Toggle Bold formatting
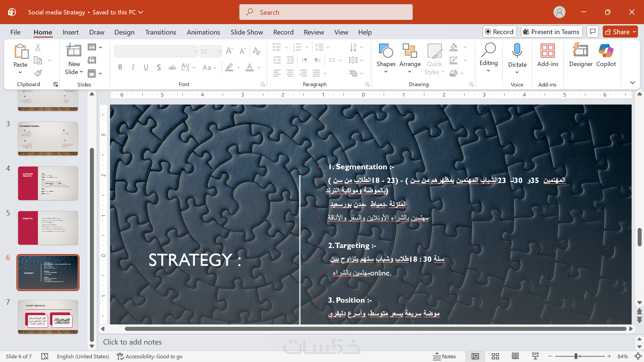The height and width of the screenshot is (362, 644). tap(120, 67)
